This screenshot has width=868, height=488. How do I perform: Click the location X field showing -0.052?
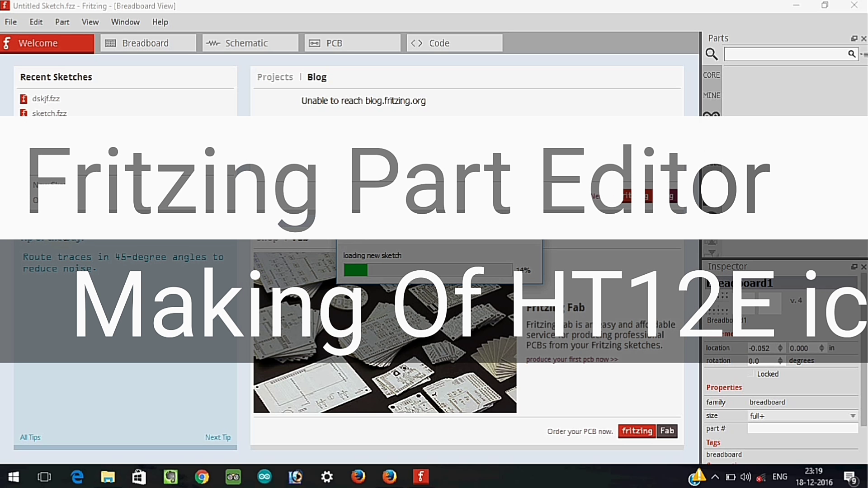762,348
